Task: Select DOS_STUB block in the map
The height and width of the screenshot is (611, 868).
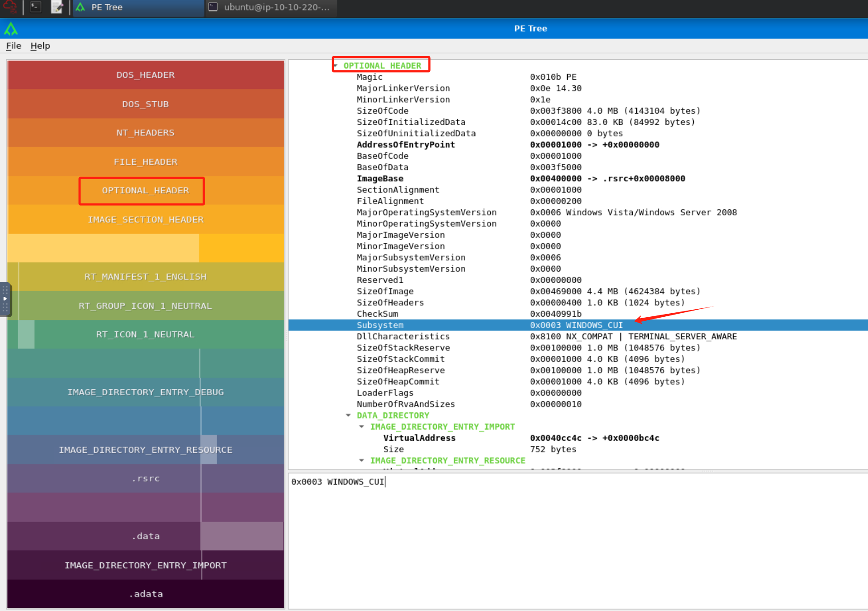Action: 145,104
